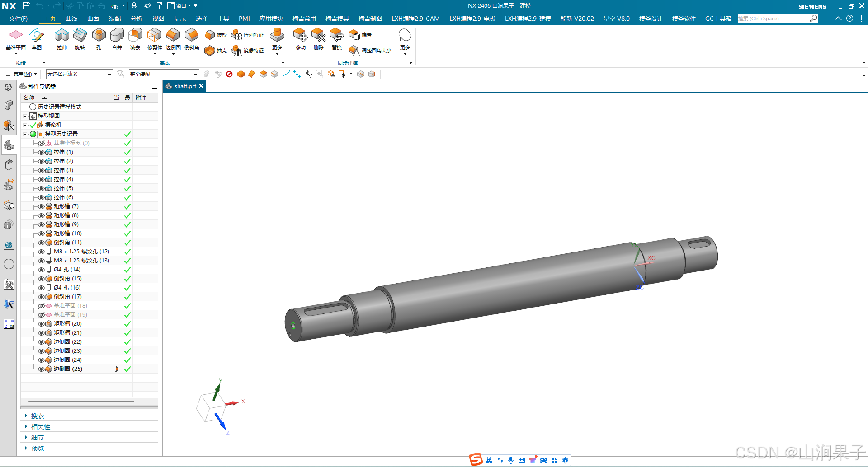The width and height of the screenshot is (868, 467).
Task: Click the 旋转 revolve tool
Action: [x=80, y=39]
